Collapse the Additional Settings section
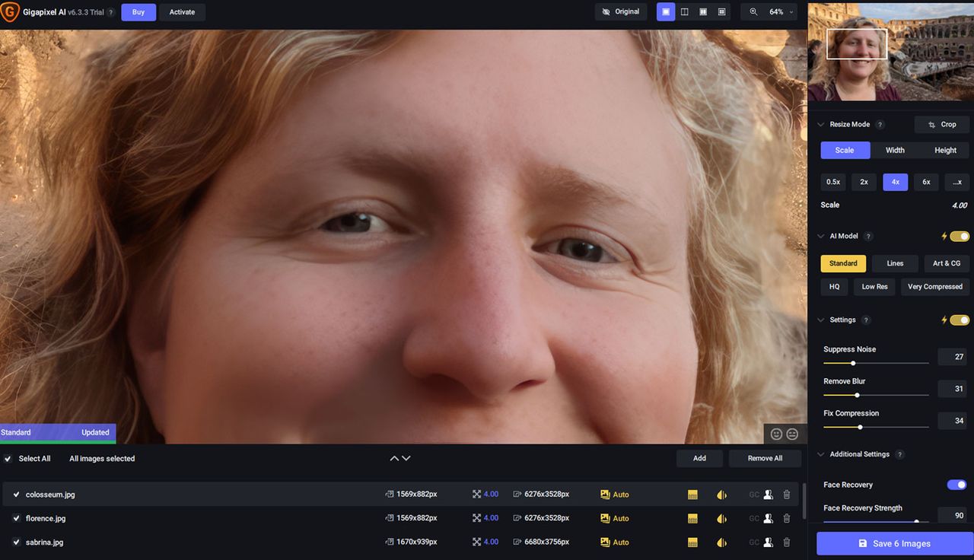The image size is (974, 560). pos(820,454)
